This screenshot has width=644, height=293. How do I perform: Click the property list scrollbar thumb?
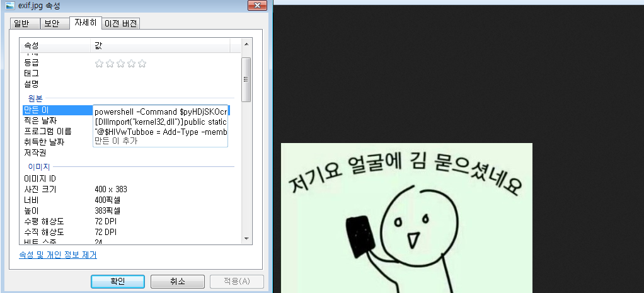pyautogui.click(x=246, y=80)
